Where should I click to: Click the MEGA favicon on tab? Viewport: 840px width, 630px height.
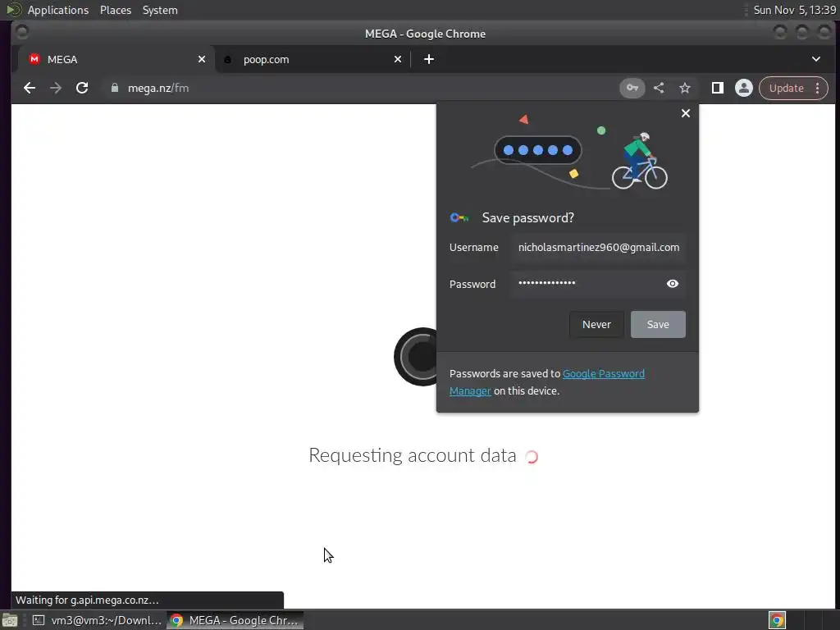(34, 59)
